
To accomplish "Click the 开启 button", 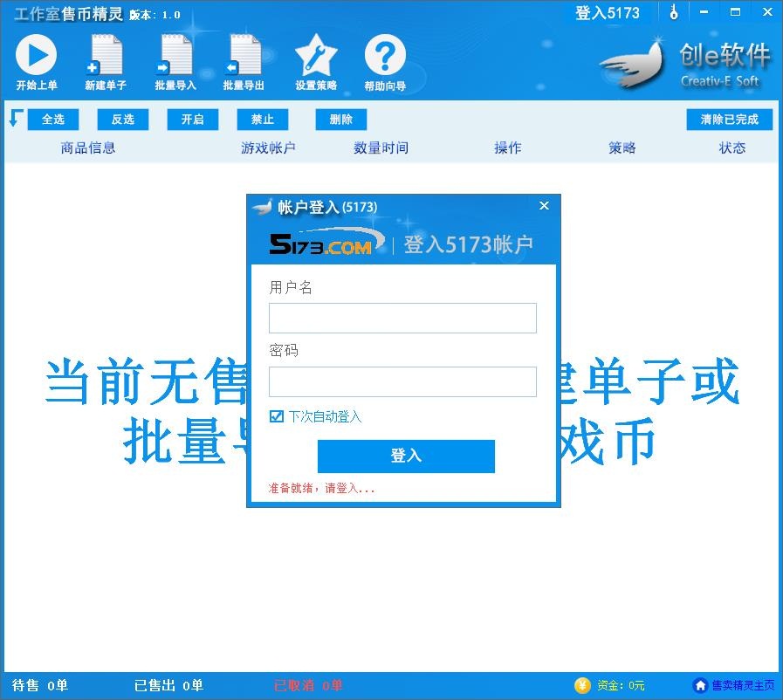I will 192,120.
